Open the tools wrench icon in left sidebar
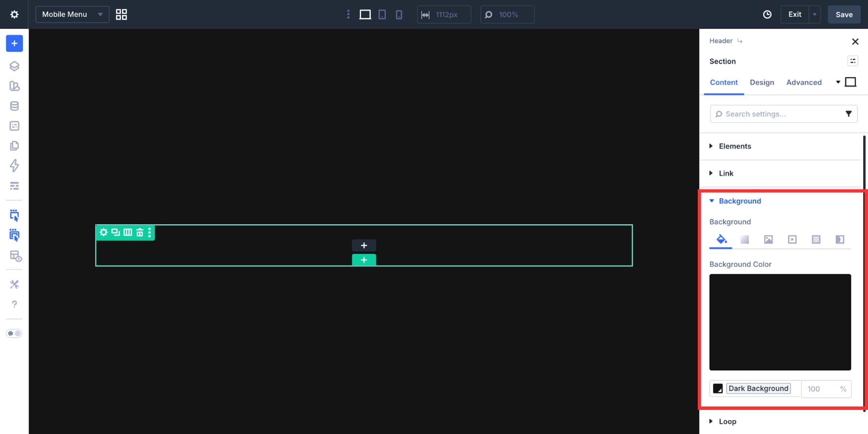The image size is (868, 434). [14, 284]
